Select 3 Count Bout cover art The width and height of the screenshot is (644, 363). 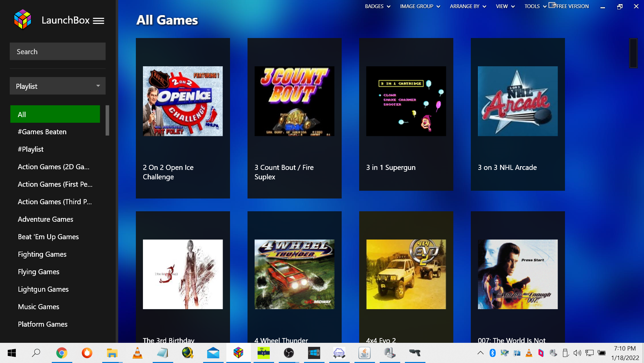click(294, 101)
